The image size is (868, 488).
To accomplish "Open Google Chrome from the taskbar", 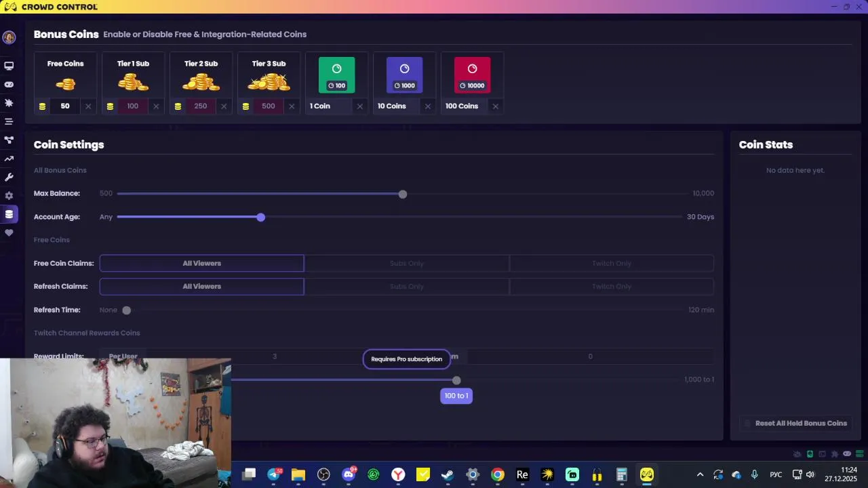I will [x=498, y=474].
